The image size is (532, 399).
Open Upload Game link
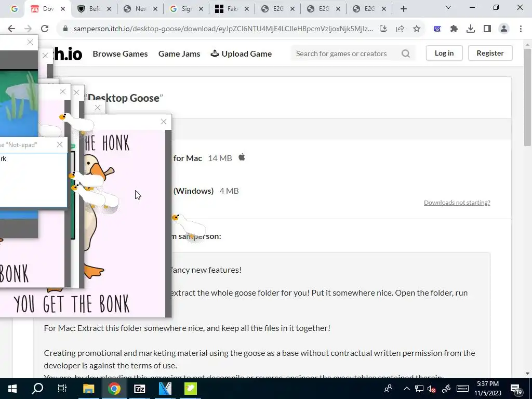coord(241,54)
